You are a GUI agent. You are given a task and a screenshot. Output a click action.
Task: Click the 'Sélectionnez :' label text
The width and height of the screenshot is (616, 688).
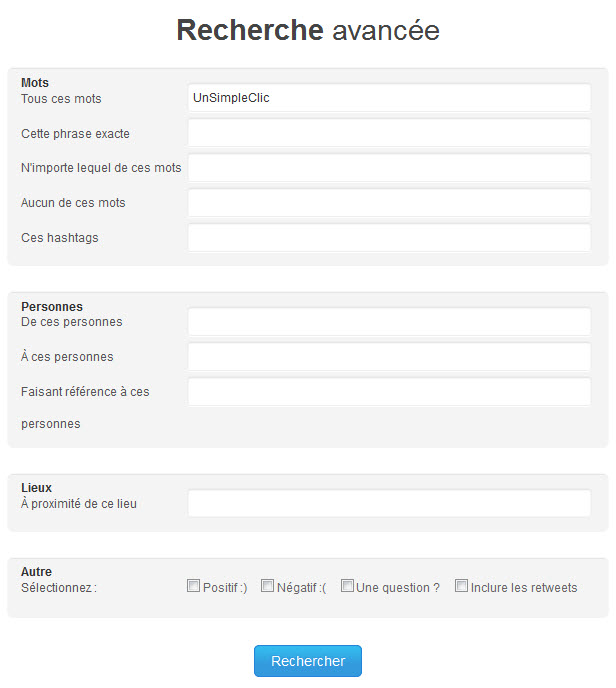(59, 588)
